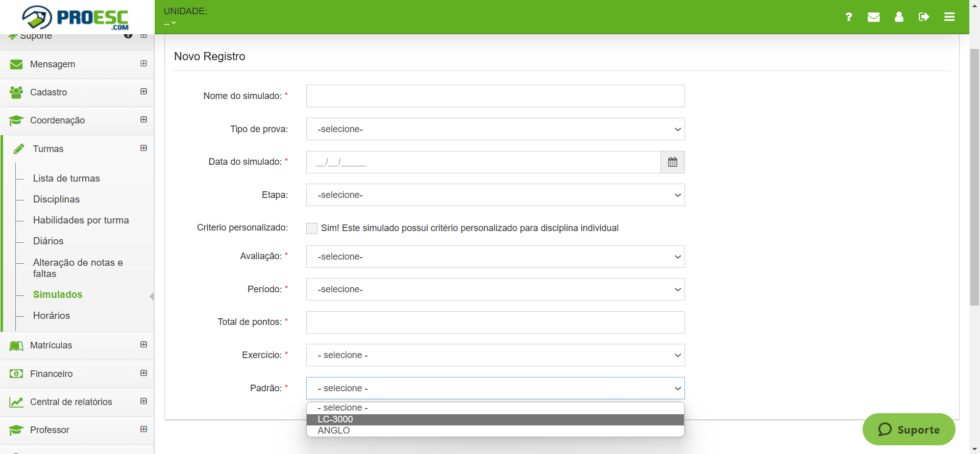Click the scrollbar down arrow
The height and width of the screenshot is (454, 980).
click(x=974, y=449)
